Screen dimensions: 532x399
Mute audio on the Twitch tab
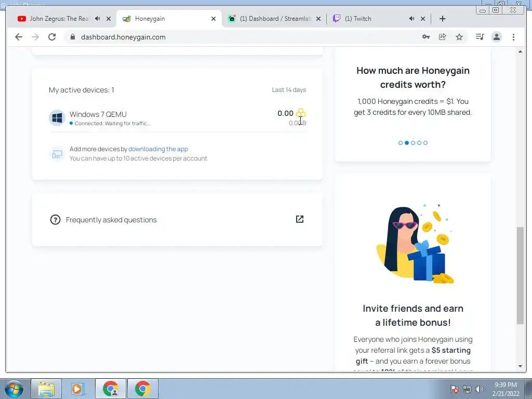tap(411, 19)
